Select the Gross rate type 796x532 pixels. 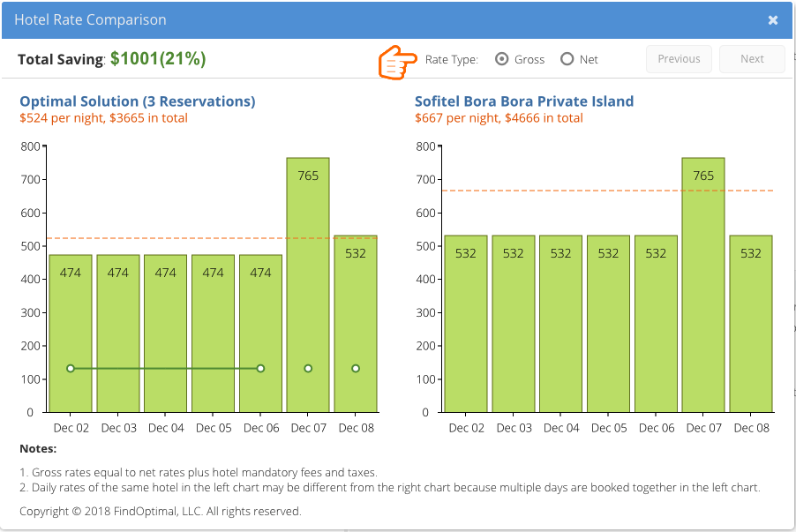[x=501, y=59]
